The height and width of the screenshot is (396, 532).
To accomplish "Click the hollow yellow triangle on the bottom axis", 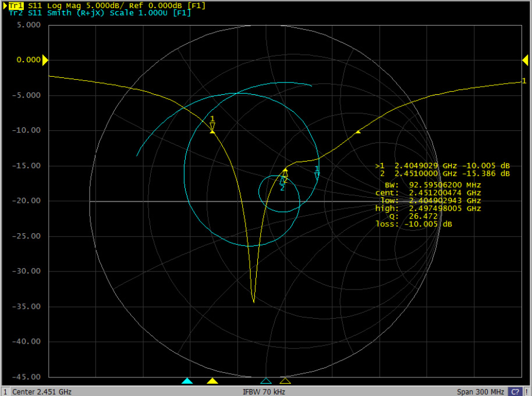I will point(285,381).
